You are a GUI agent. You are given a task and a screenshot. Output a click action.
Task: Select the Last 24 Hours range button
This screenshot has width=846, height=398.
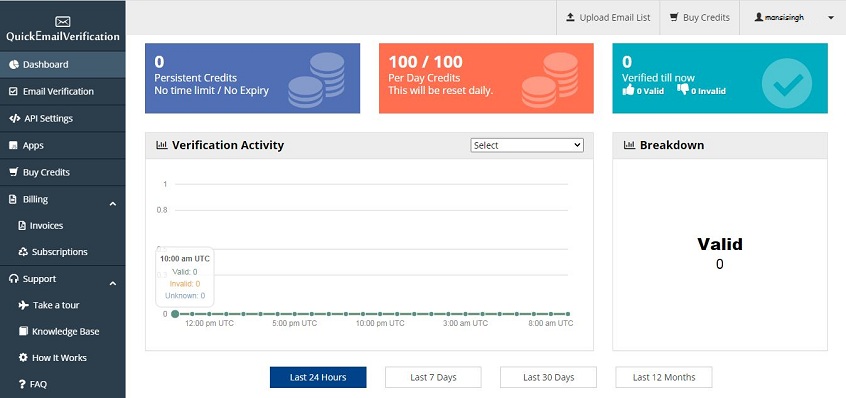click(x=318, y=378)
